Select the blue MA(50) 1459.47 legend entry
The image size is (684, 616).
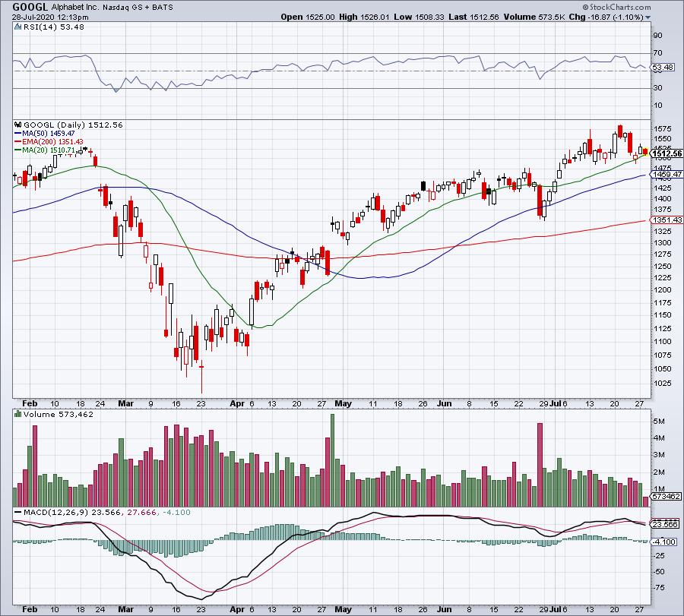pyautogui.click(x=44, y=134)
